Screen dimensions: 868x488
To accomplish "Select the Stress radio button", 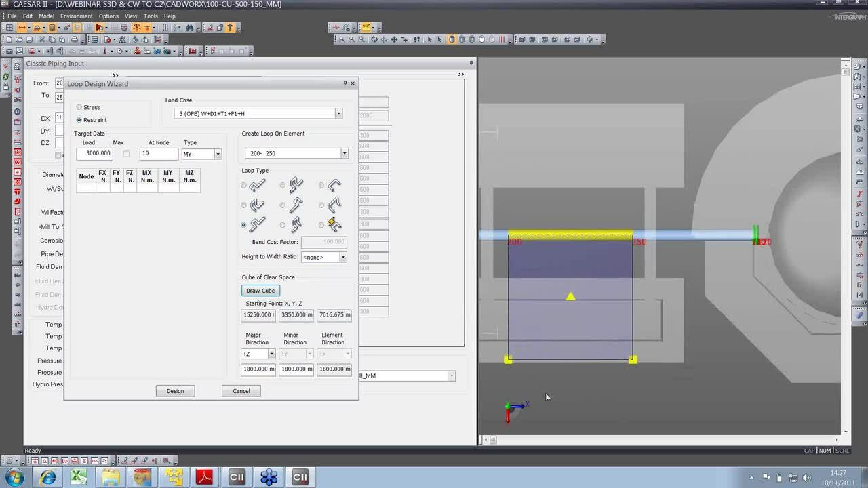I will click(x=79, y=107).
